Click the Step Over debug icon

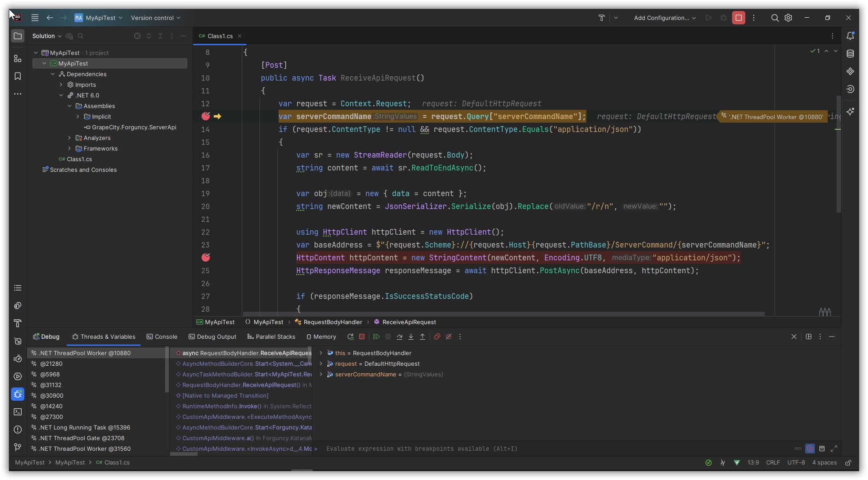399,337
